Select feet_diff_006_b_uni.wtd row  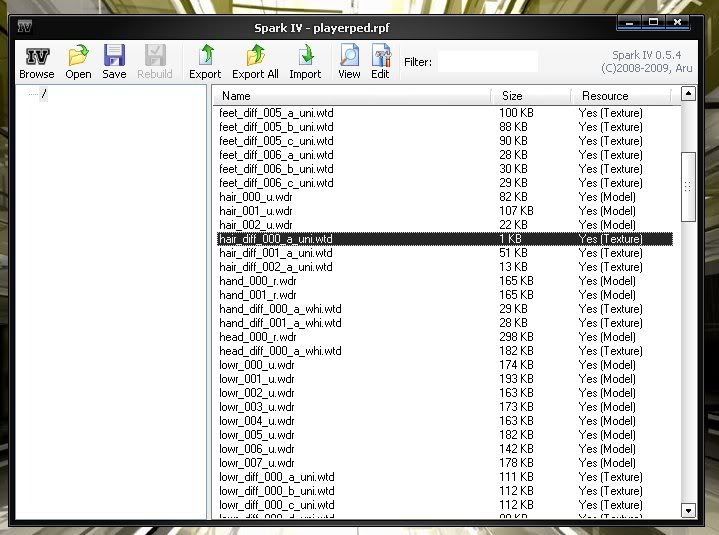point(445,169)
